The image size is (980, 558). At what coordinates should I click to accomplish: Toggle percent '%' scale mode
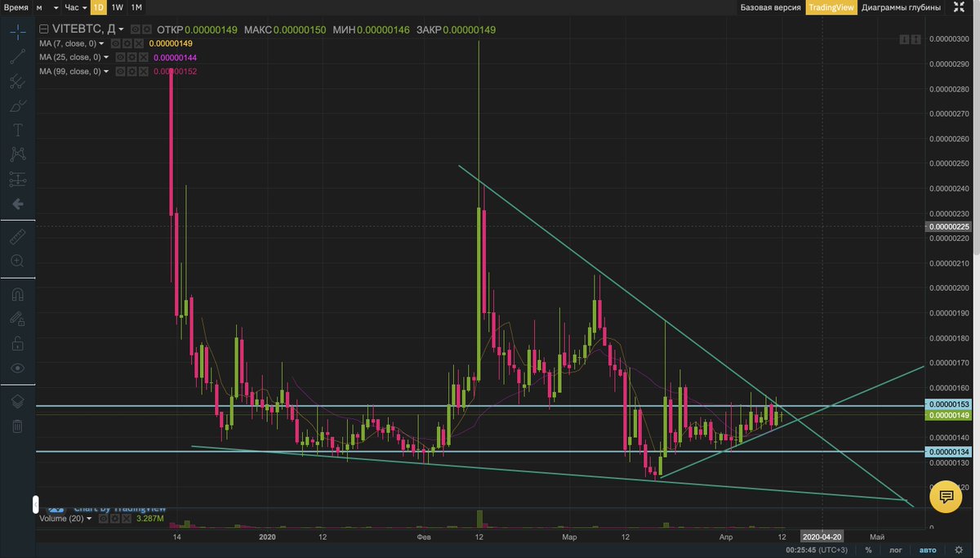[x=868, y=550]
